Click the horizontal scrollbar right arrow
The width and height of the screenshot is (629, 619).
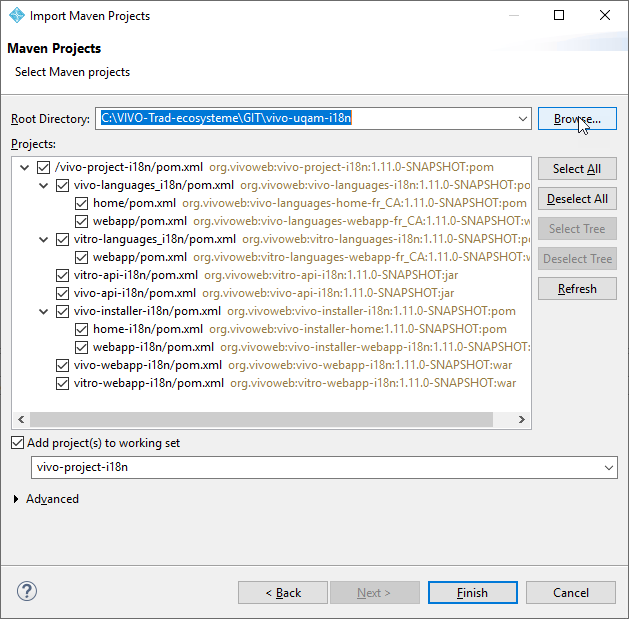pos(521,420)
